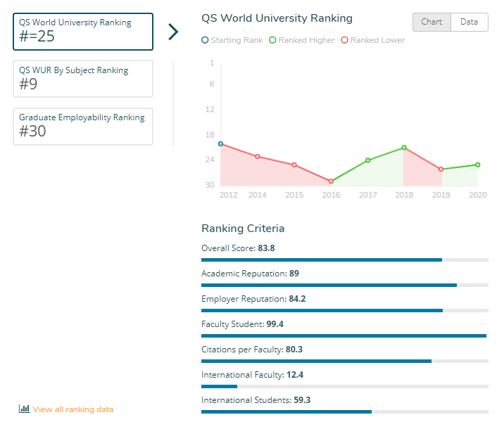
Task: Click the 'Overall Score: 83.8' label
Action: pos(238,248)
